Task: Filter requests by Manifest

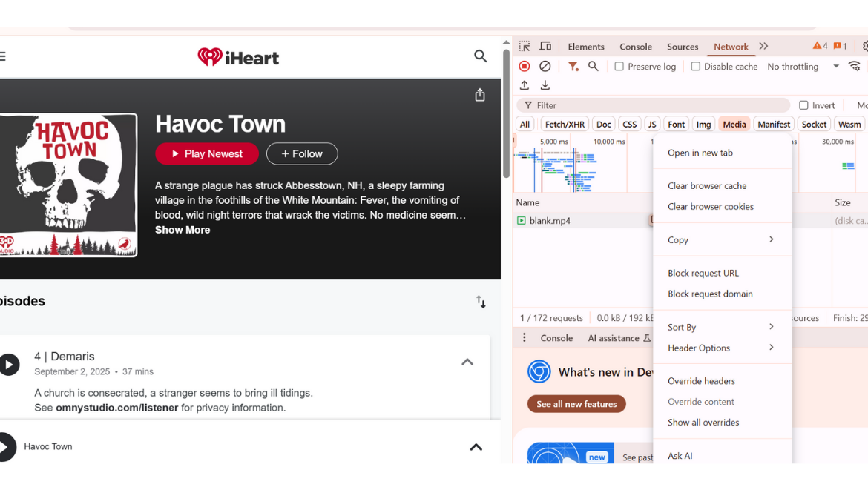Action: click(774, 125)
